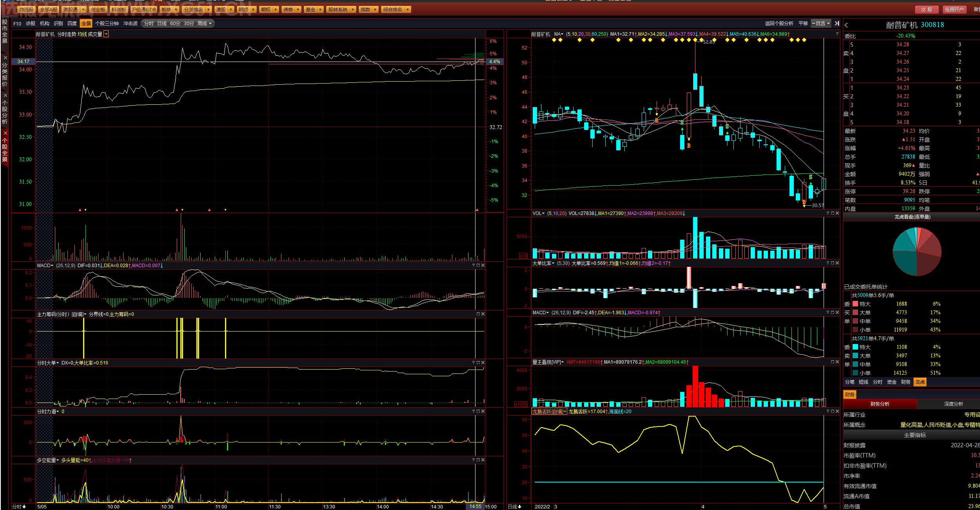
Task: Open help for the daily K-line MA chart
Action: pos(837,35)
